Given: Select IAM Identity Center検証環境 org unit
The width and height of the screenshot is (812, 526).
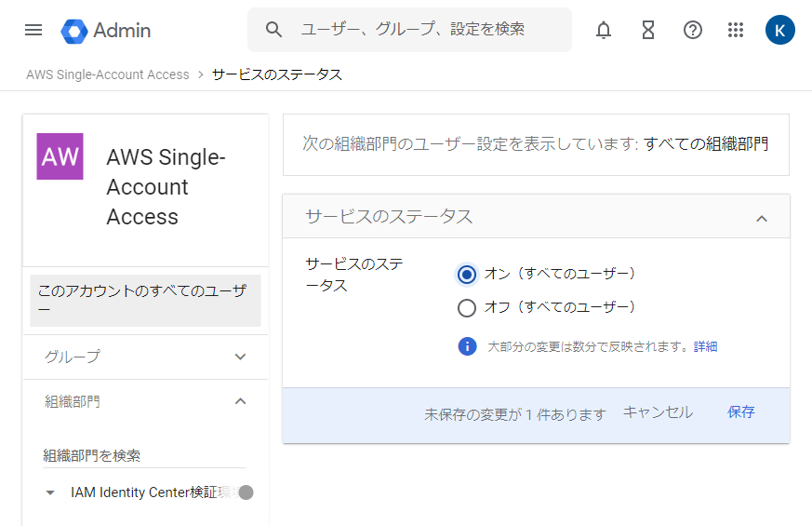Looking at the screenshot, I should click(x=154, y=492).
